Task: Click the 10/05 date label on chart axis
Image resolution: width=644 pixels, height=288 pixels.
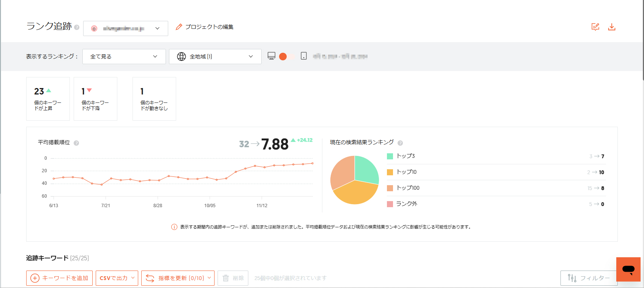Action: pos(210,206)
